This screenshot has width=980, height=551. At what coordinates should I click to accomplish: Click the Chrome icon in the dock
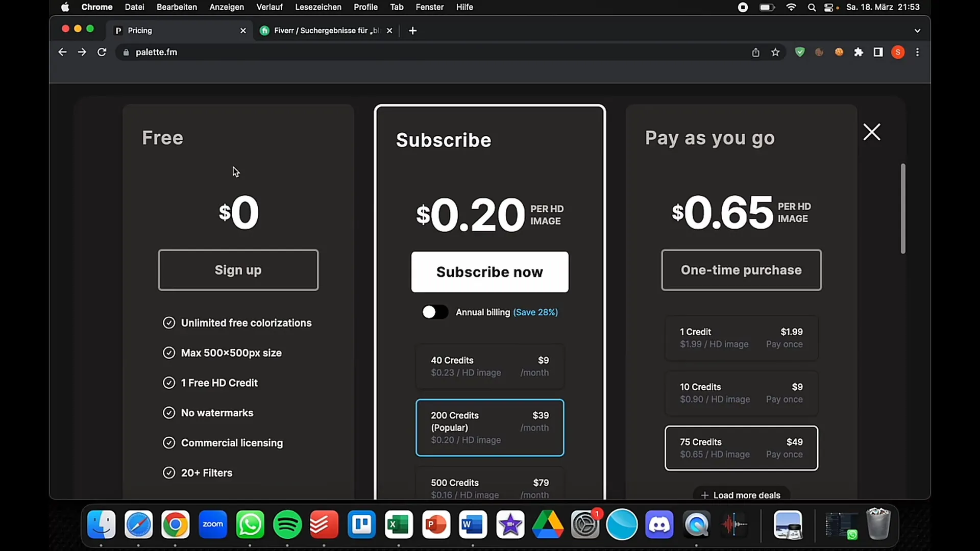pyautogui.click(x=175, y=524)
